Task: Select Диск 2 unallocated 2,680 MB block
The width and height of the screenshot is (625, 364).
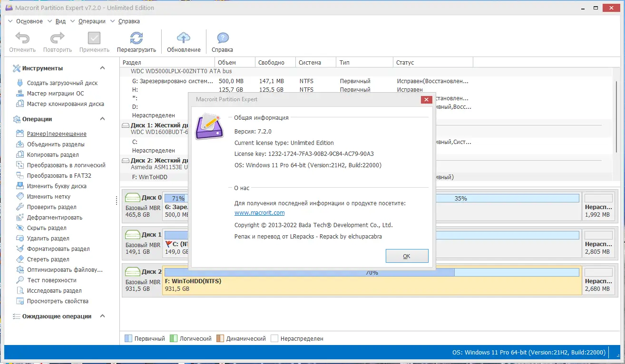Action: [598, 280]
